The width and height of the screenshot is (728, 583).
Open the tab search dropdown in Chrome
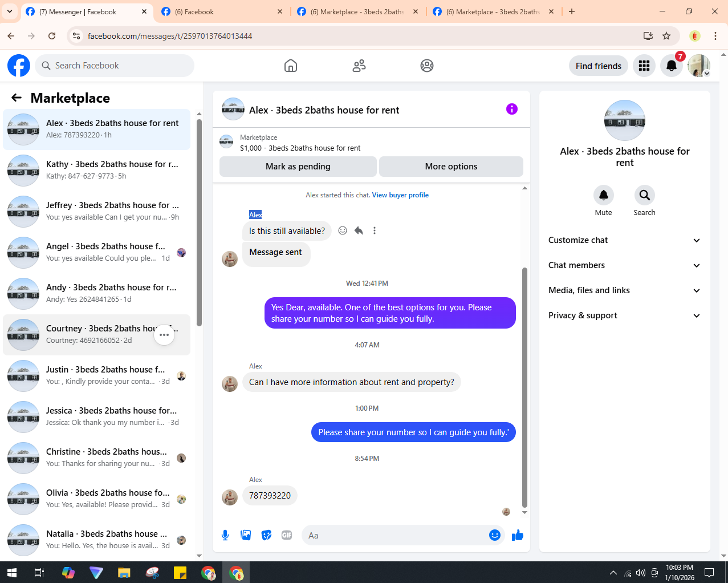10,11
